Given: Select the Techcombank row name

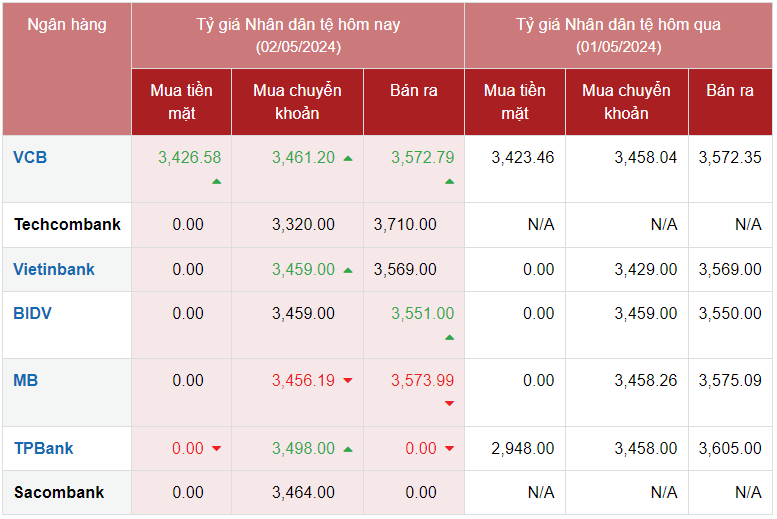Looking at the screenshot, I should 67,224.
